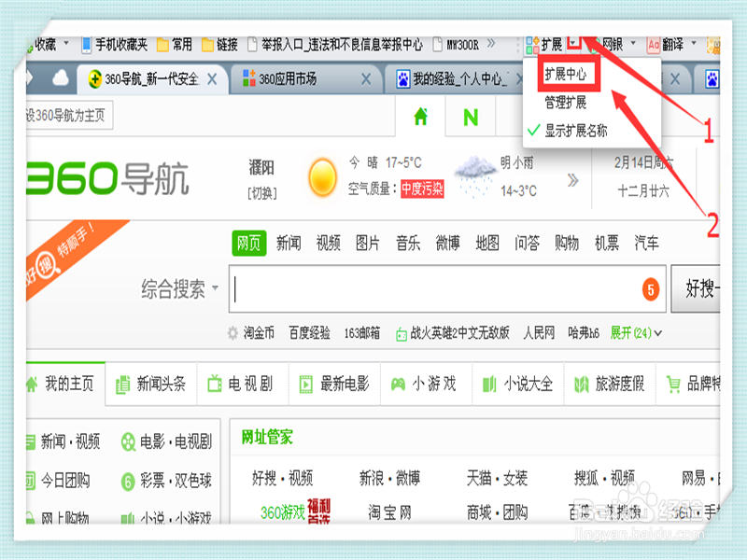747x560 pixels.
Task: Open 163邮箱 quick link
Action: [362, 333]
